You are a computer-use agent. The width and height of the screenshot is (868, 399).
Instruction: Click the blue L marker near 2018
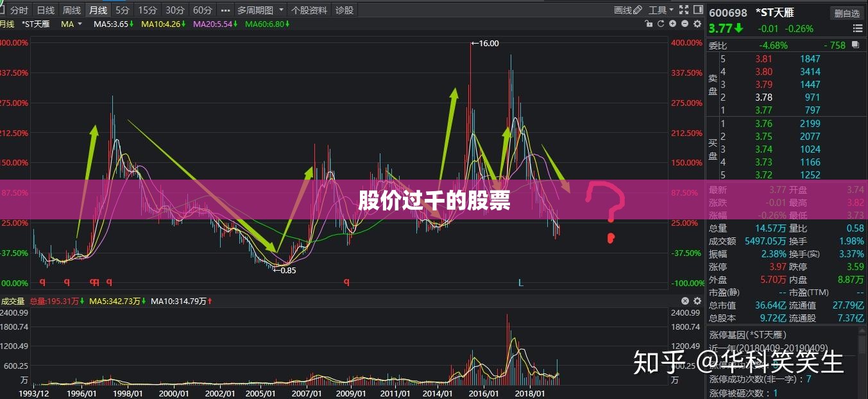tap(521, 282)
